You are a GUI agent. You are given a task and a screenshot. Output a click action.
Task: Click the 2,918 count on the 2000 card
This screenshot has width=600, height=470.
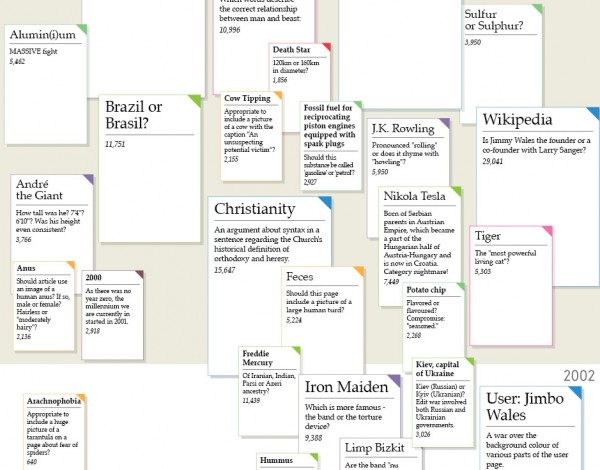(x=93, y=331)
